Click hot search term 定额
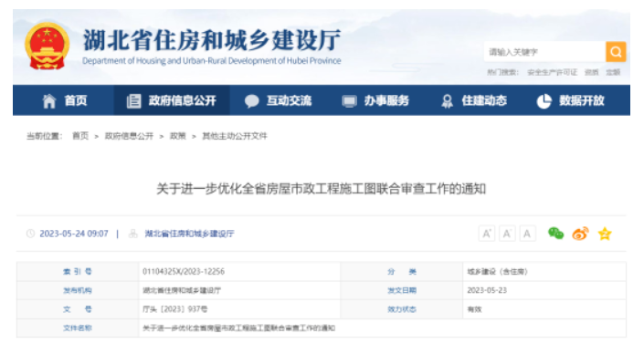 [x=613, y=72]
